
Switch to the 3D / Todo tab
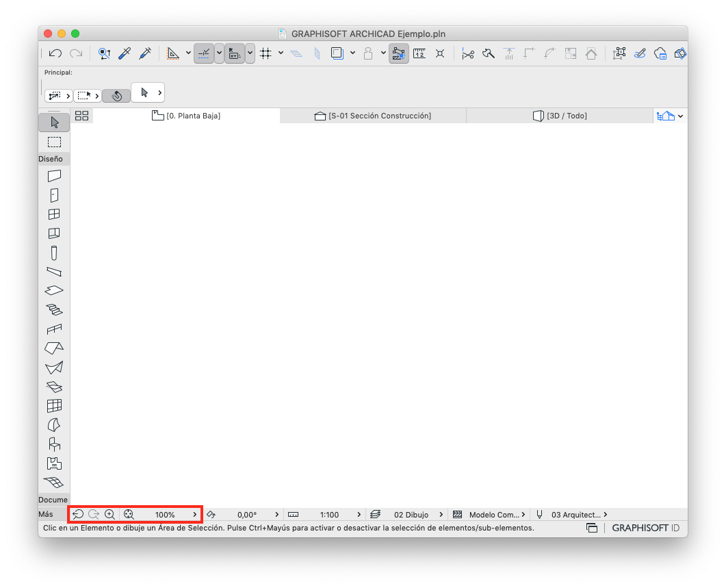(x=560, y=116)
